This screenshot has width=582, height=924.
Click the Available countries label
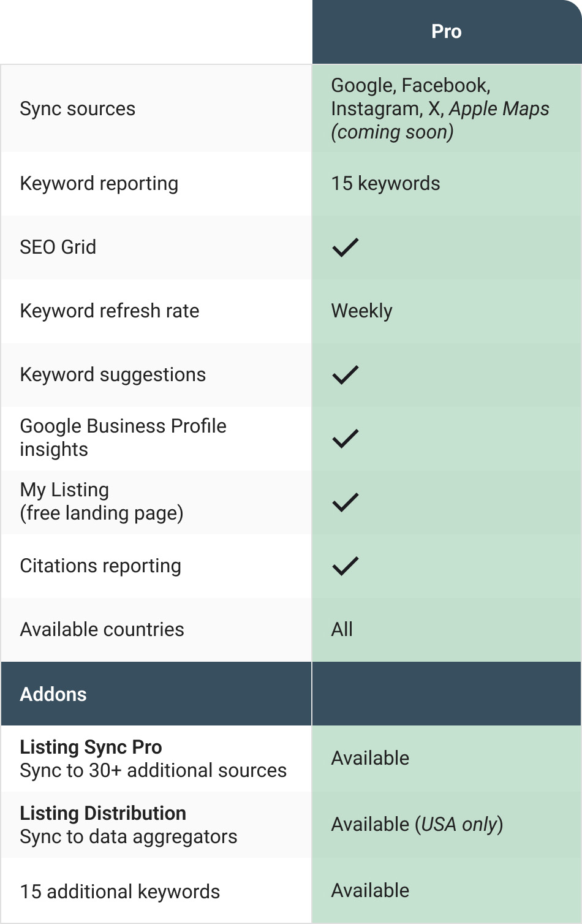coord(102,630)
